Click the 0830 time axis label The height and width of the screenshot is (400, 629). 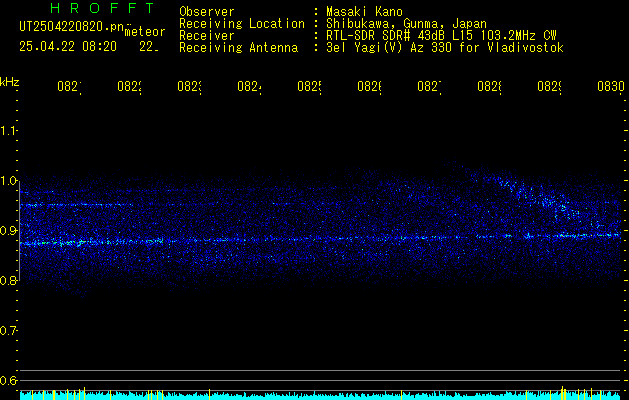(611, 87)
